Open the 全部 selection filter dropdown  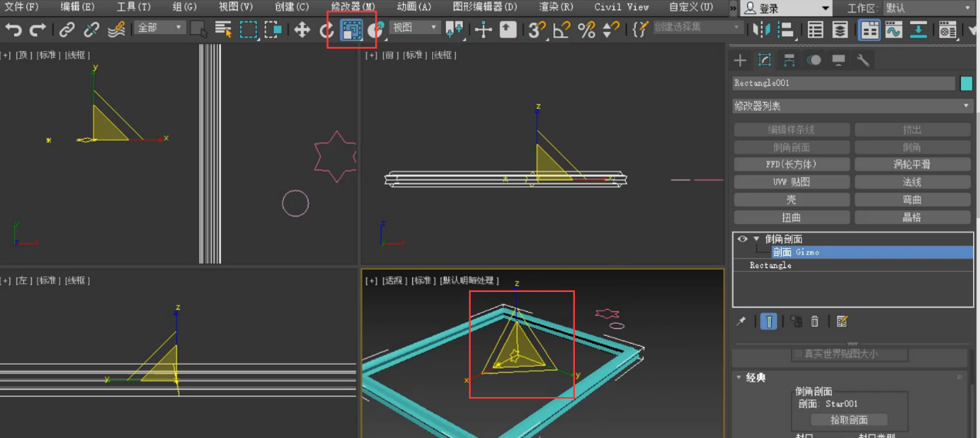pyautogui.click(x=161, y=28)
